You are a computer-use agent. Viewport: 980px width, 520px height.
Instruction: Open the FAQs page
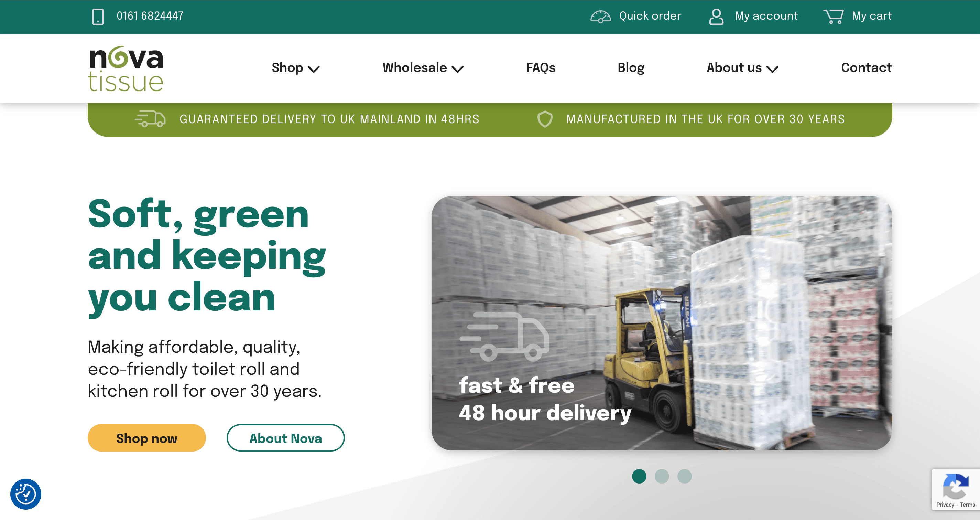click(541, 68)
